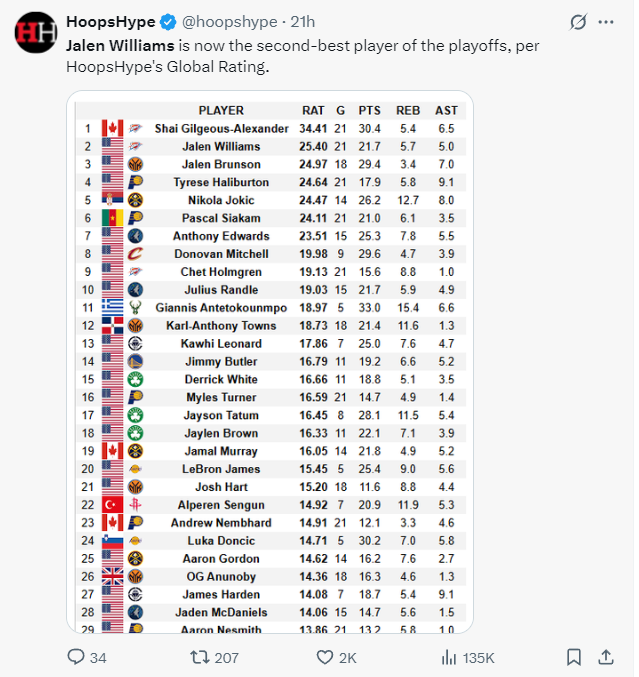Toggle repost with the arrows icon
639x677 pixels.
tap(198, 657)
